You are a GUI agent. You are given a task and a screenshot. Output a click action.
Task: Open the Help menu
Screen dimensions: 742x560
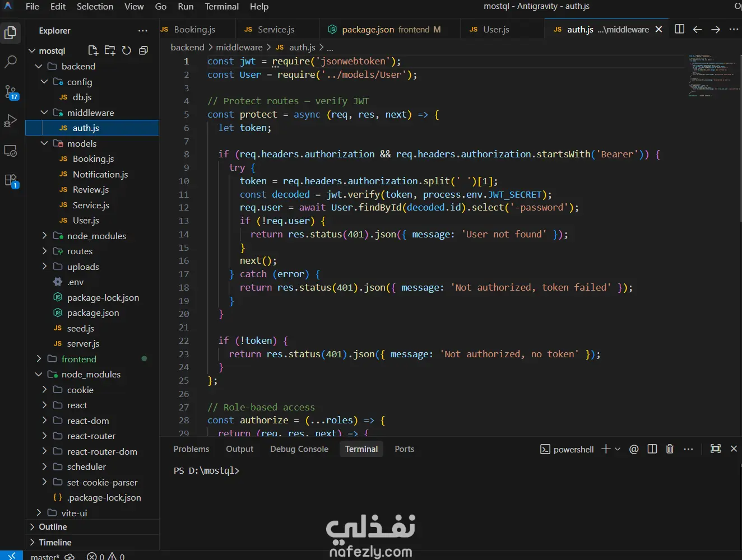(259, 7)
